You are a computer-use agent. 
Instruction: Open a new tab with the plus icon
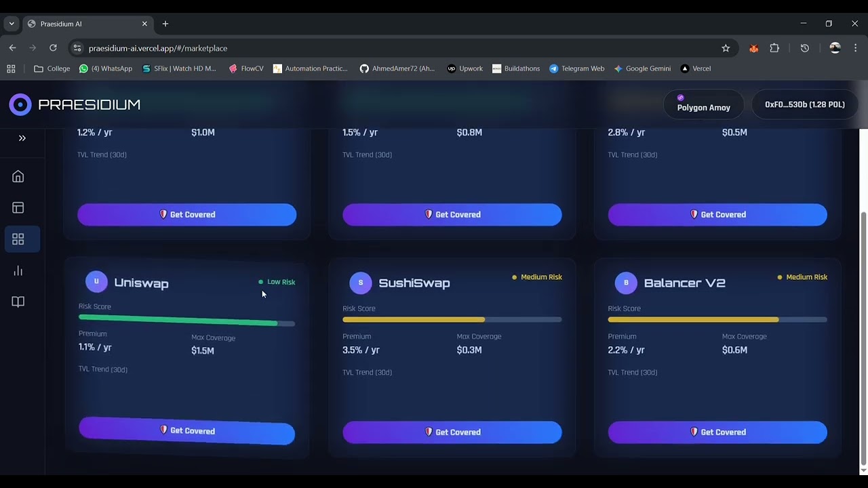(165, 24)
